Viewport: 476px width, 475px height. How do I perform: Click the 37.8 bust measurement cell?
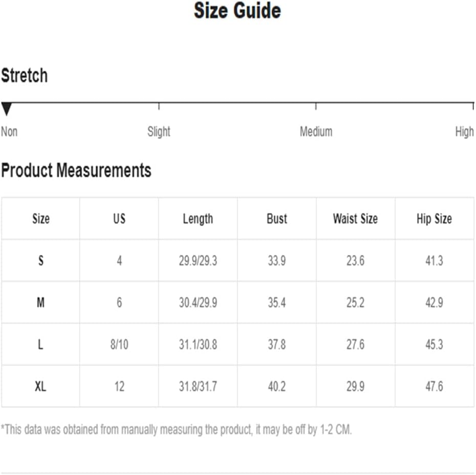click(277, 344)
